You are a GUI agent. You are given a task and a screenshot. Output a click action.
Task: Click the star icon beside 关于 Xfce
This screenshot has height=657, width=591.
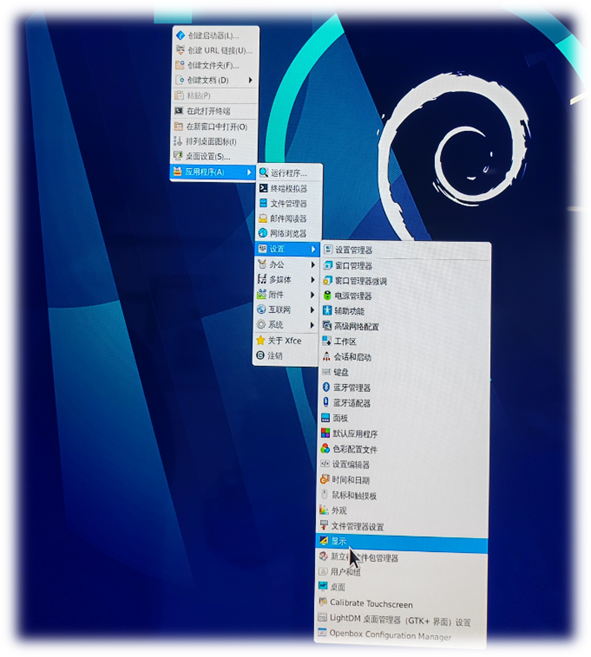260,340
